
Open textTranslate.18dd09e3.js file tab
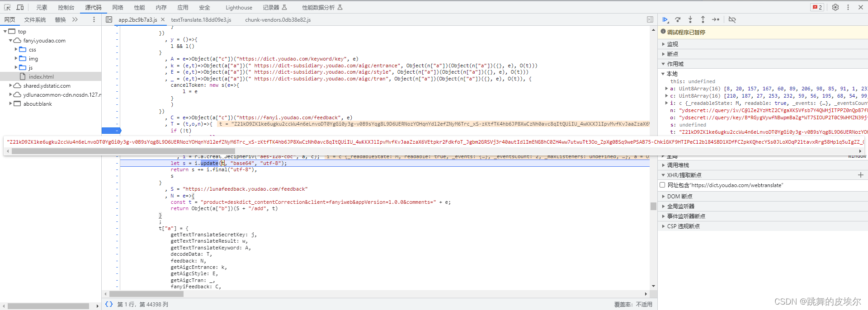pyautogui.click(x=201, y=19)
